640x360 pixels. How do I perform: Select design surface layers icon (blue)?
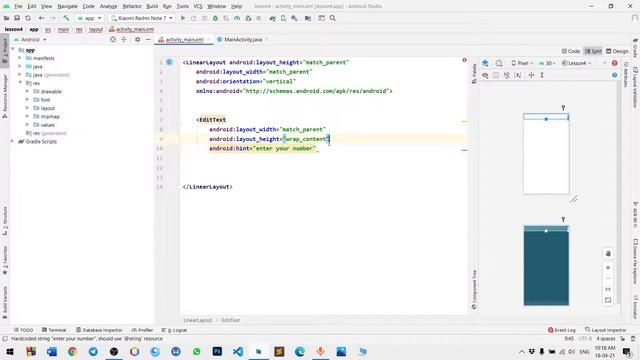(x=485, y=63)
